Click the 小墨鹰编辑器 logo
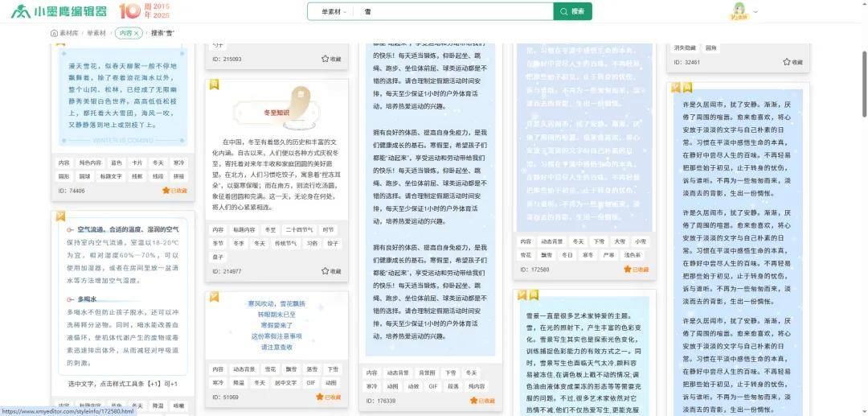This screenshot has height=416, width=868. pos(59,11)
